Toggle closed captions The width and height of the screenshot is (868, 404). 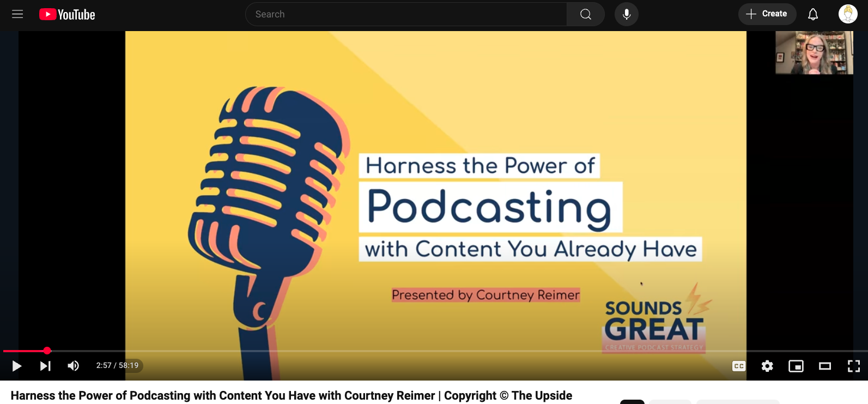[x=739, y=366]
